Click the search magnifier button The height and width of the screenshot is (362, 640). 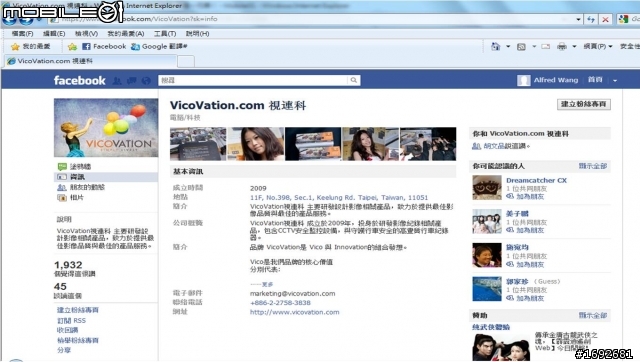coord(353,80)
